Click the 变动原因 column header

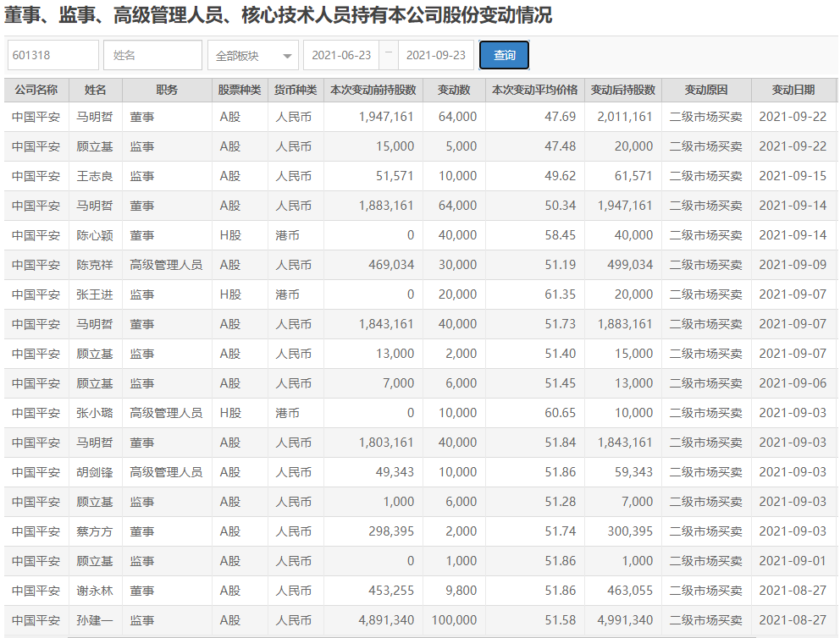(x=706, y=90)
